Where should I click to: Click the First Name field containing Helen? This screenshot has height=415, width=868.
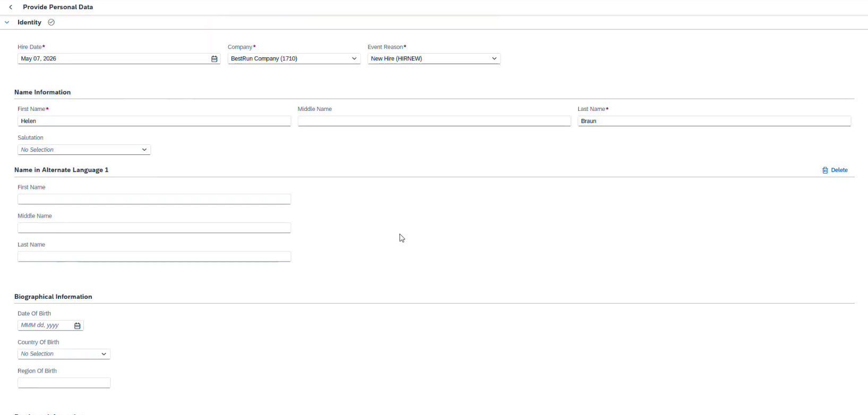pyautogui.click(x=154, y=121)
